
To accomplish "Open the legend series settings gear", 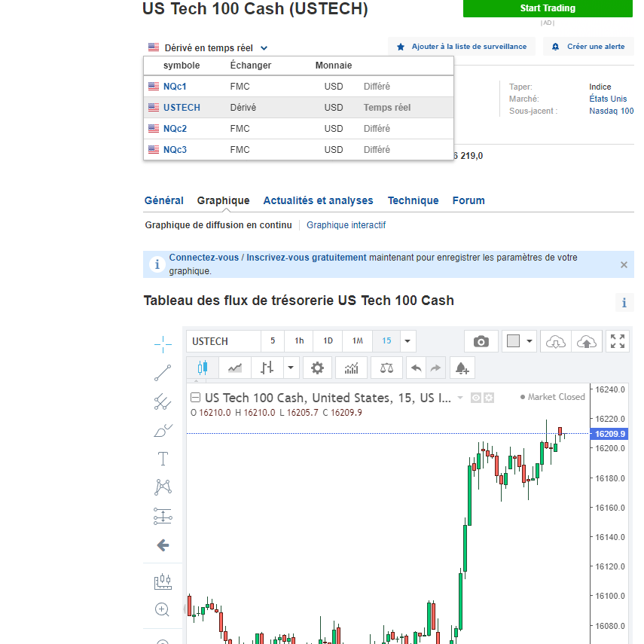I will pos(489,398).
